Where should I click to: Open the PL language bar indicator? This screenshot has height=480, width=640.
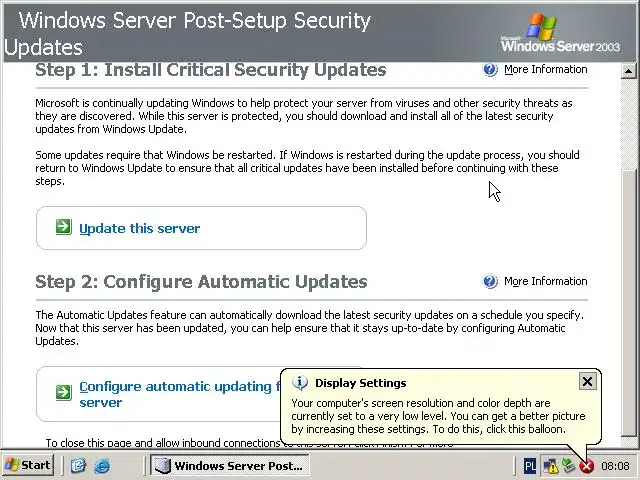(530, 465)
